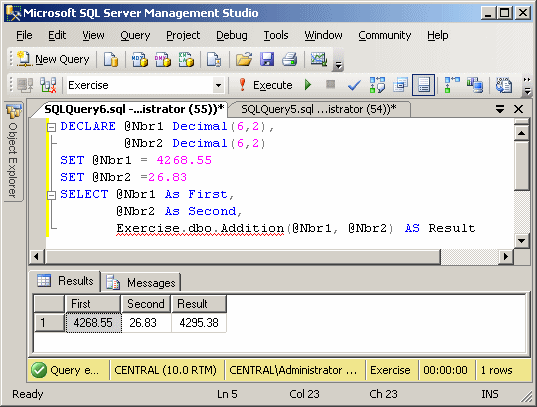537x407 pixels.
Task: Toggle the highlighted query toolbar icon after Query Options
Action: point(424,85)
